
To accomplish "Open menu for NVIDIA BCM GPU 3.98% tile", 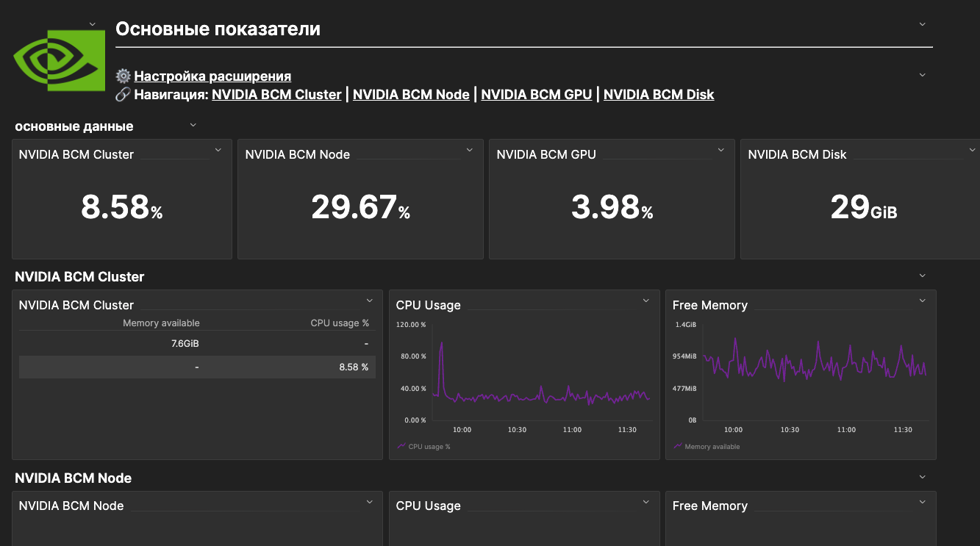I will point(721,150).
